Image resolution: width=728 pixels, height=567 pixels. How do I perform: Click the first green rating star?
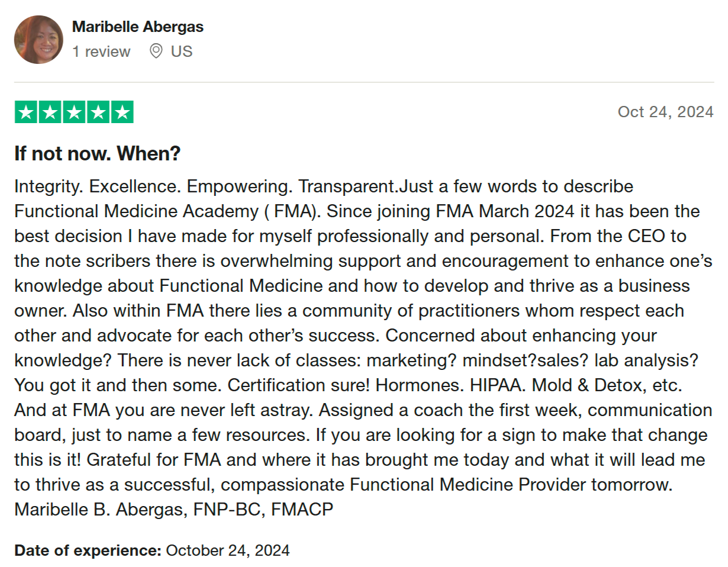click(x=26, y=112)
